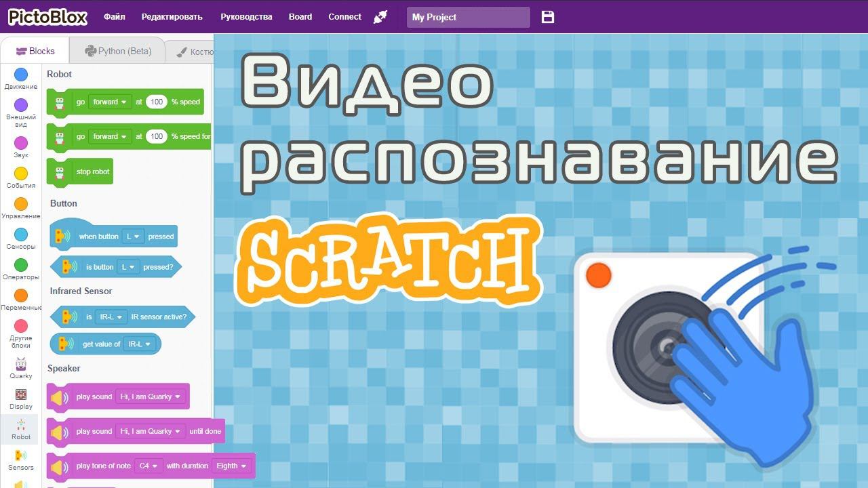Viewport: 868px width, 488px height.
Task: Open forward dropdown in first go block
Action: (110, 102)
